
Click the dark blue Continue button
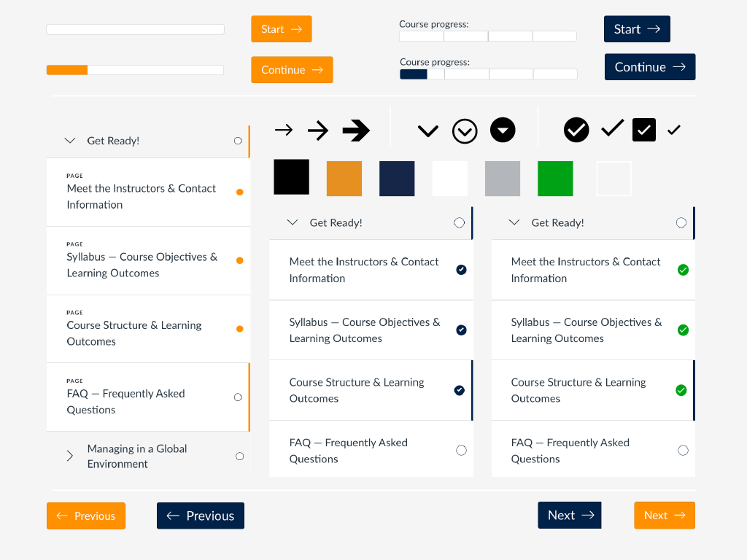click(x=649, y=66)
